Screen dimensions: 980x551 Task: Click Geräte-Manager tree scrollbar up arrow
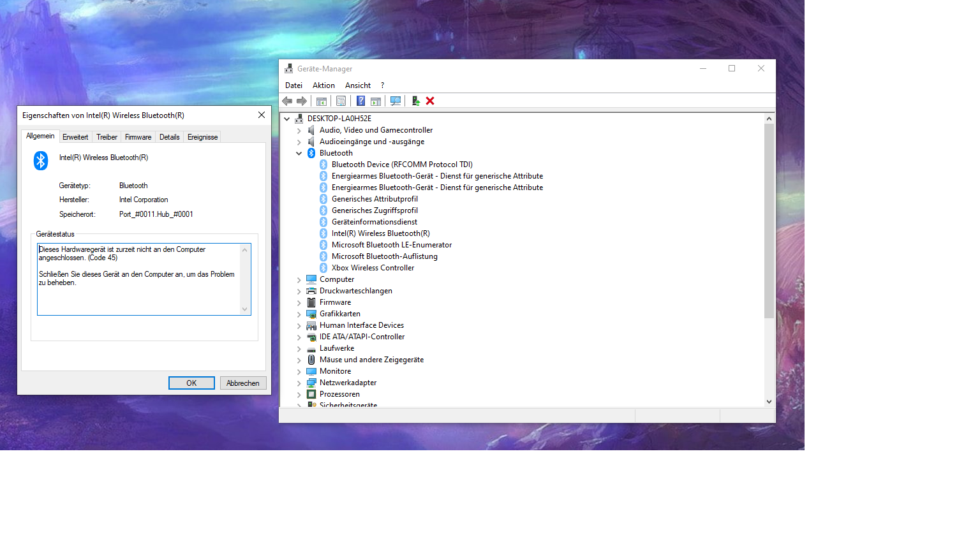[769, 119]
